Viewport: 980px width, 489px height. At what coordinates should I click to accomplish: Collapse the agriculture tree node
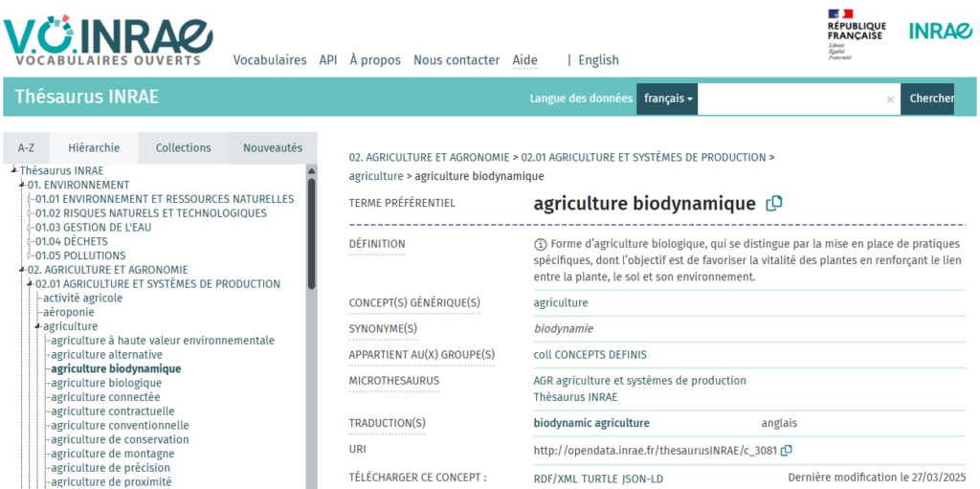click(x=38, y=326)
